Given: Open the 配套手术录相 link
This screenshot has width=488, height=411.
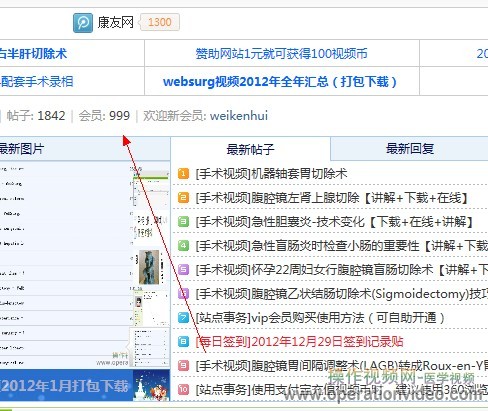Looking at the screenshot, I should [36, 82].
